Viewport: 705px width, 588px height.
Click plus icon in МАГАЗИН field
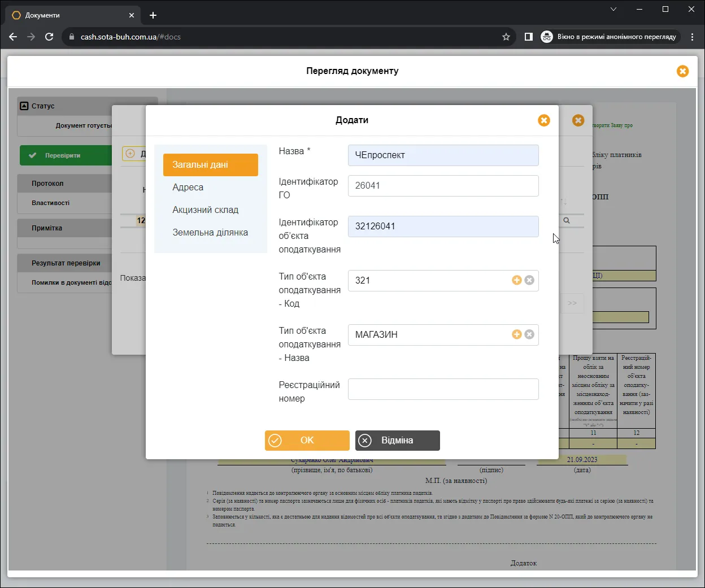click(x=516, y=334)
